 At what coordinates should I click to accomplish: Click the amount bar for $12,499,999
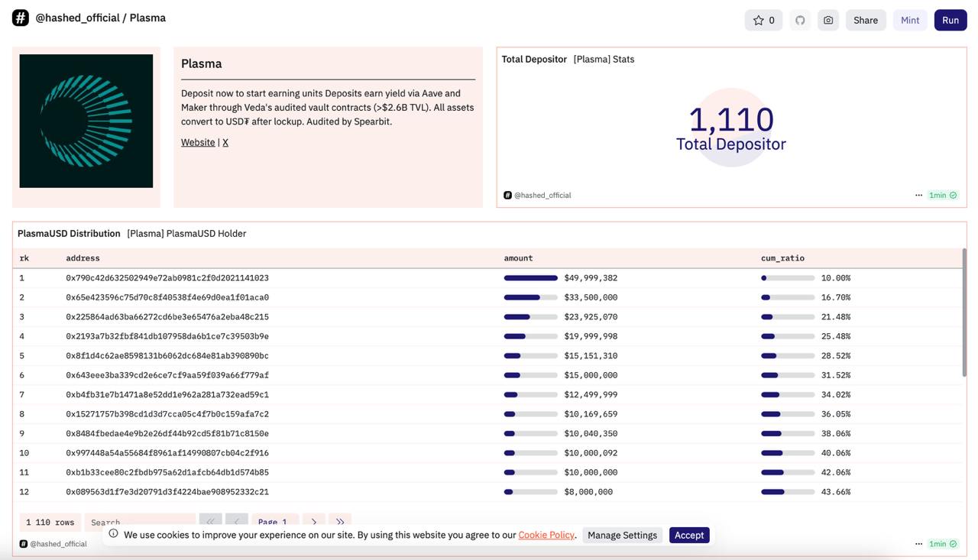530,395
